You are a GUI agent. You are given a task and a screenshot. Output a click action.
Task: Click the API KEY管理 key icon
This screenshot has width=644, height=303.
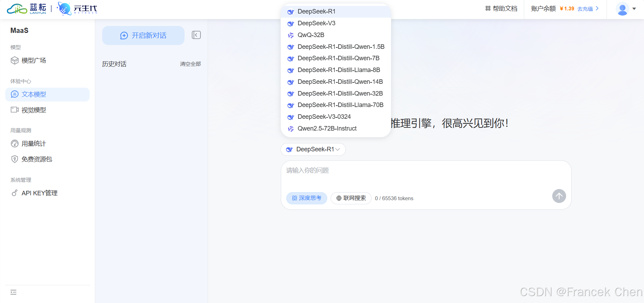[x=15, y=193]
